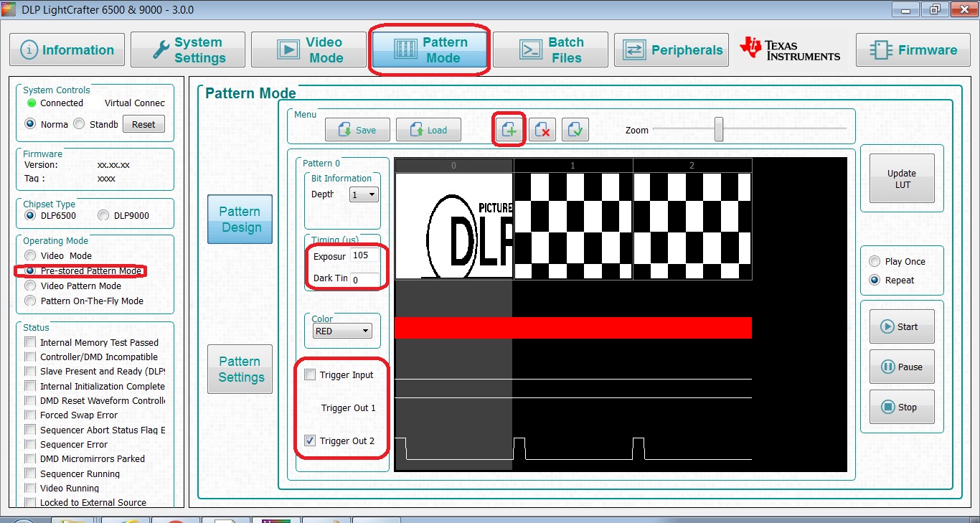980x523 pixels.
Task: Click the firmware version xx.xx.xx text
Action: (113, 165)
